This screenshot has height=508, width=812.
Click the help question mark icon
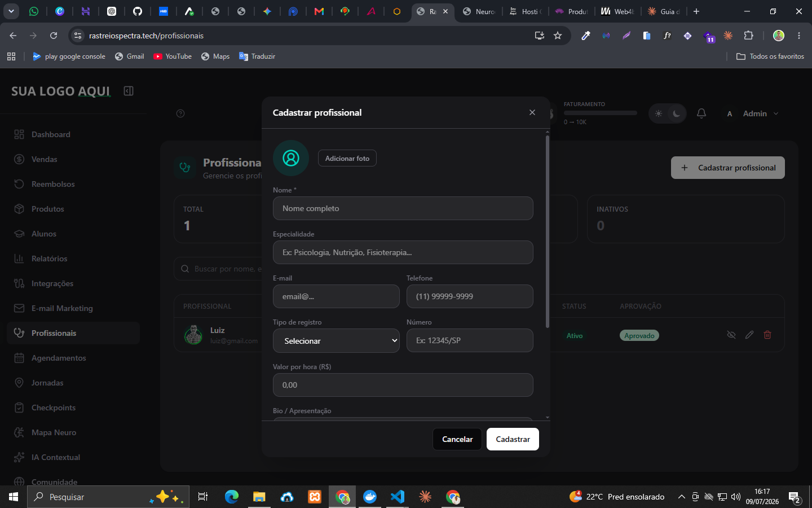(x=180, y=113)
